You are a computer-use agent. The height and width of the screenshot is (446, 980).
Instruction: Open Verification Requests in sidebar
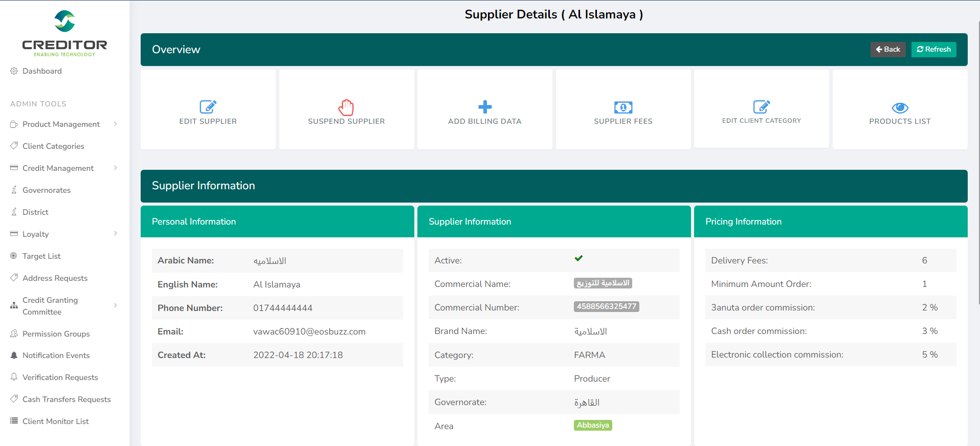click(x=60, y=377)
